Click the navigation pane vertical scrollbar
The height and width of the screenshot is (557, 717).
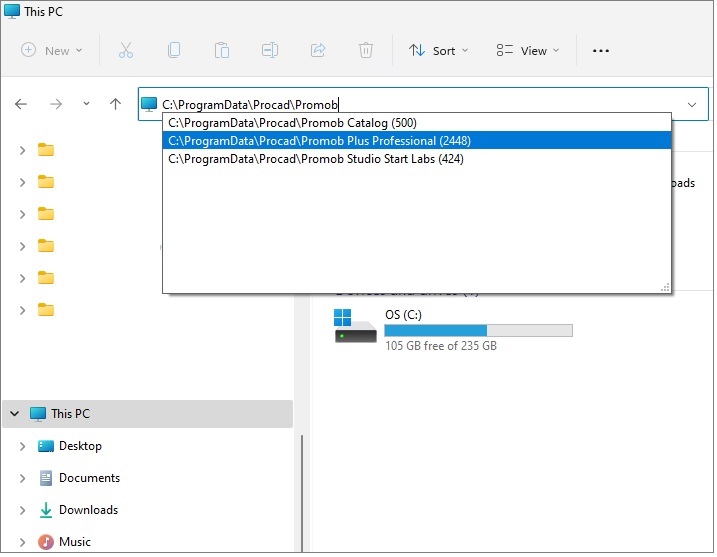pos(302,494)
